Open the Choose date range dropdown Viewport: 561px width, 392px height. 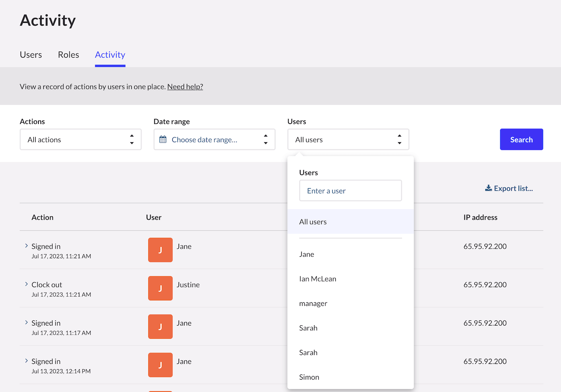point(214,139)
